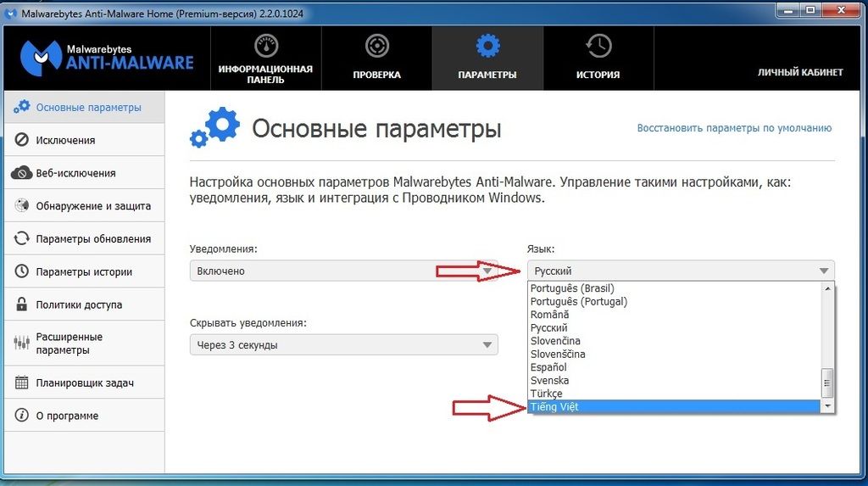Expand the Уведомления dropdown set to Включено
The image size is (868, 486).
click(343, 271)
